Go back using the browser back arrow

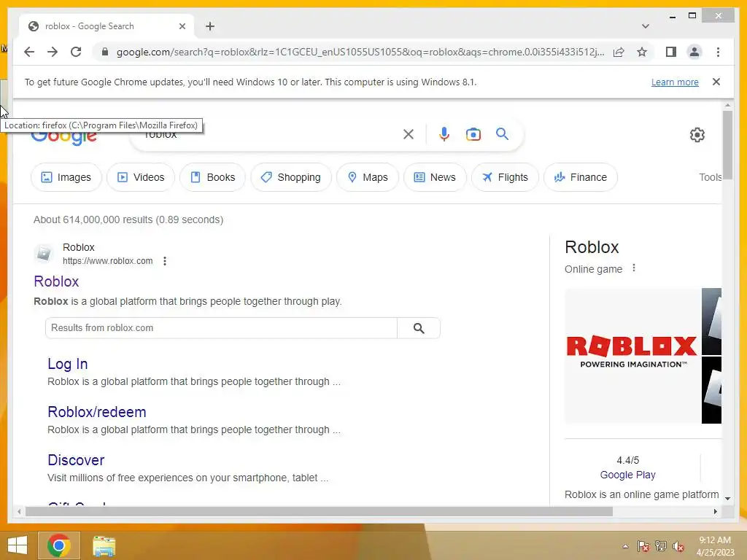pos(29,52)
